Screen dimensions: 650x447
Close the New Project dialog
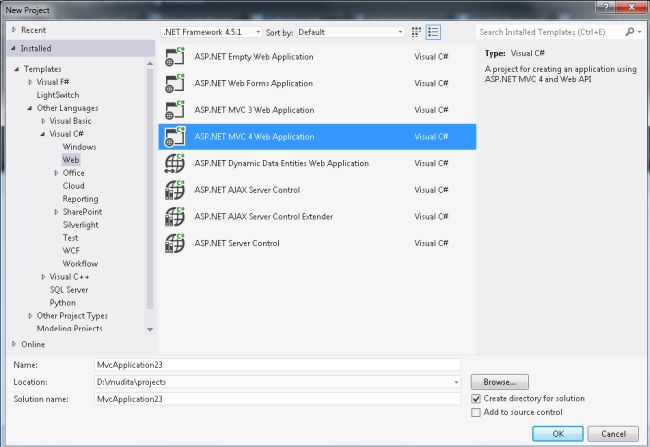point(631,7)
